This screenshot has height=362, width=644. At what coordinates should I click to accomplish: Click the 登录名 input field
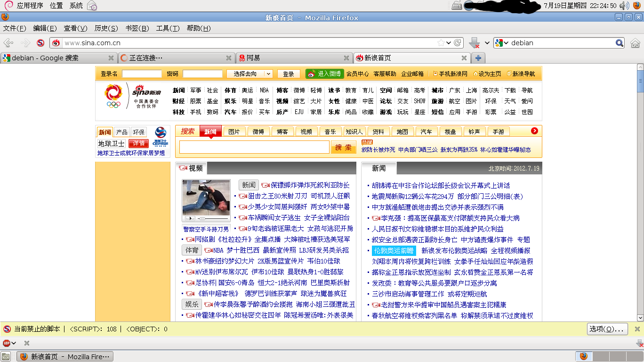point(142,74)
